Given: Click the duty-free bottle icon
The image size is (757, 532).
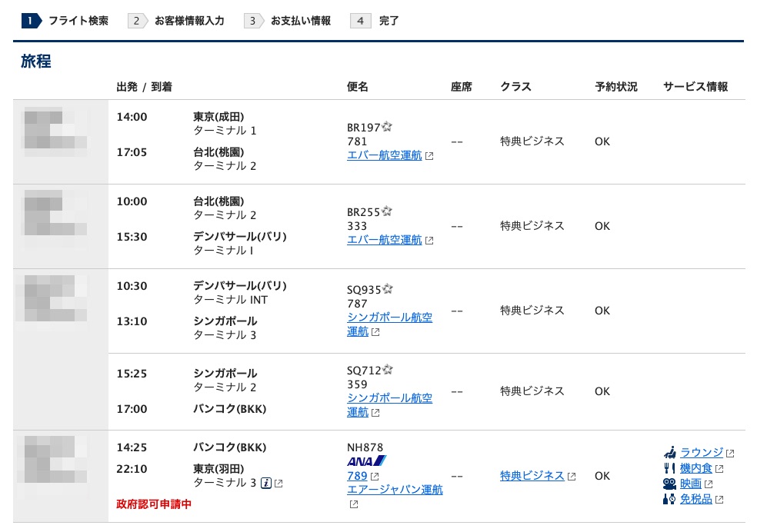Looking at the screenshot, I should pyautogui.click(x=669, y=499).
